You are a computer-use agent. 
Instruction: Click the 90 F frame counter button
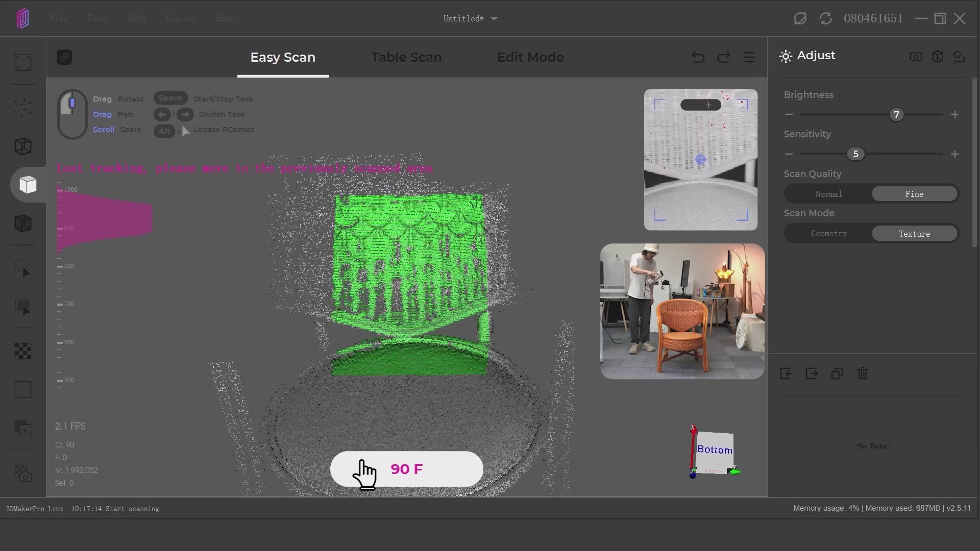[x=406, y=469]
